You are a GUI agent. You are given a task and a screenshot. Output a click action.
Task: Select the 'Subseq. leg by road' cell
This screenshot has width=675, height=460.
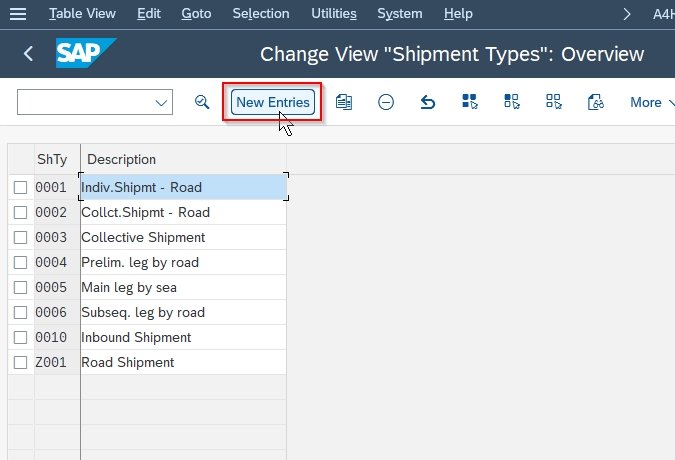[x=183, y=312]
